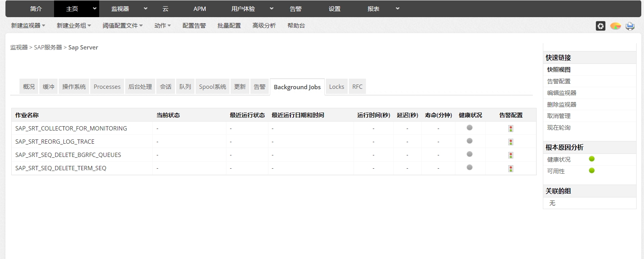Viewport: 644px width, 259px height.
Task: Open 告警 in top navigation bar
Action: (296, 9)
